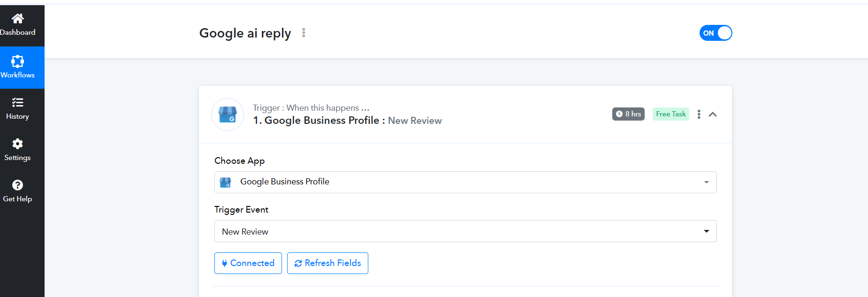Open trigger step three-dot menu

coord(699,114)
